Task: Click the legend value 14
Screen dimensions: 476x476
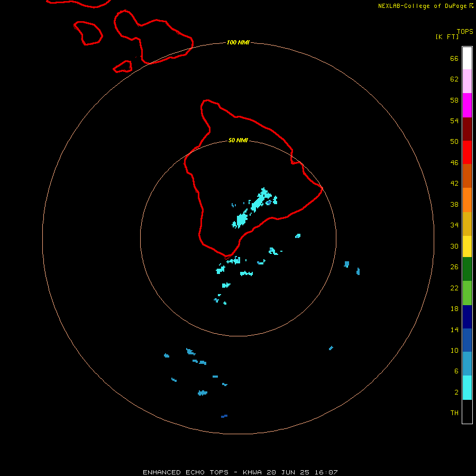Action: tap(454, 329)
